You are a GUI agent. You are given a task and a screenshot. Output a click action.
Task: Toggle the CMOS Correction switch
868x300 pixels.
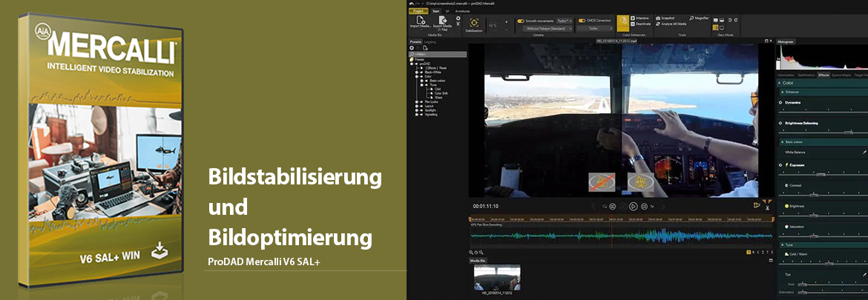point(581,21)
